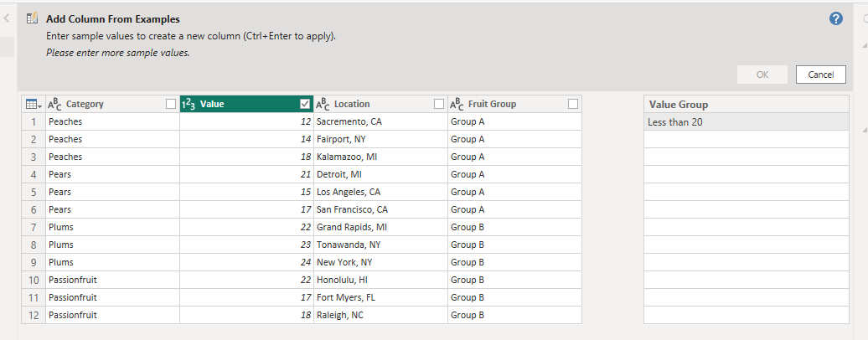
Task: Click the Add Column From Examples title icon
Action: pyautogui.click(x=33, y=18)
